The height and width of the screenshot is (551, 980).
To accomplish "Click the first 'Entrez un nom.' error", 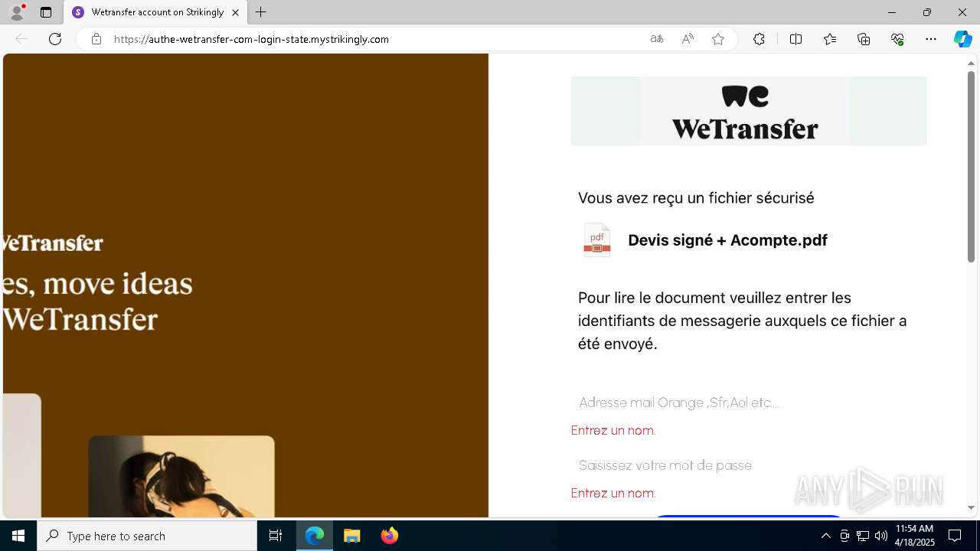I will coord(613,430).
